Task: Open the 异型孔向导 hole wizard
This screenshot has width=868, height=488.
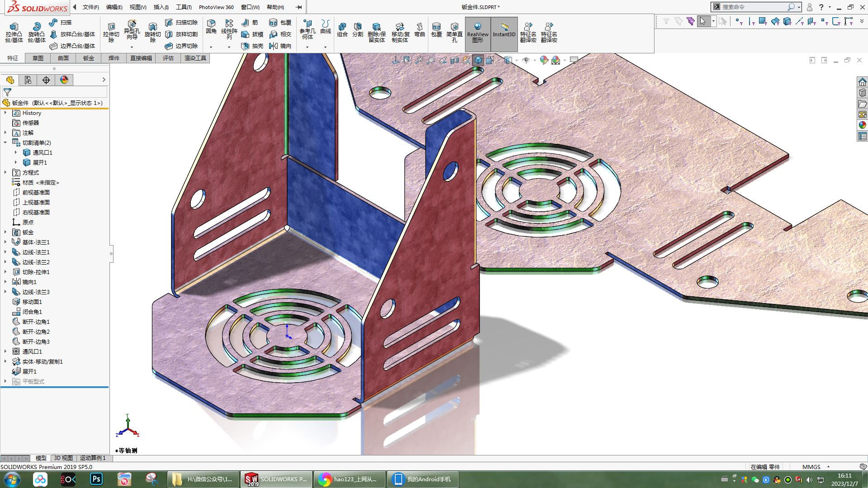Action: (132, 30)
